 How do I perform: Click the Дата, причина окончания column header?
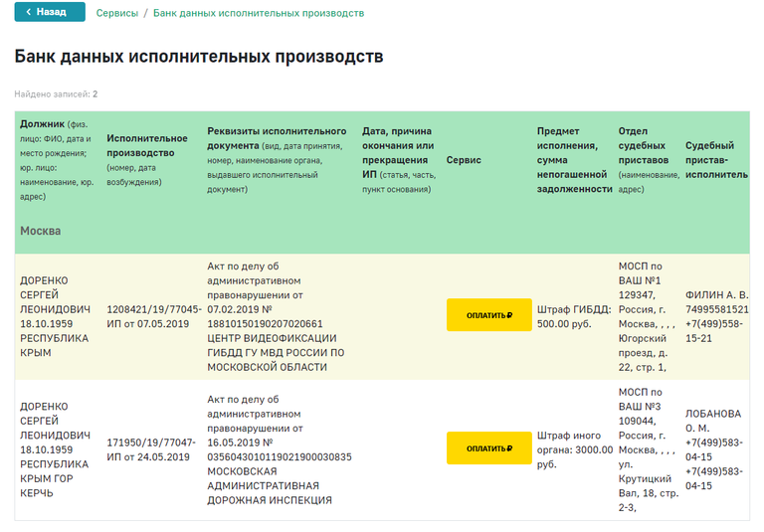click(x=399, y=160)
